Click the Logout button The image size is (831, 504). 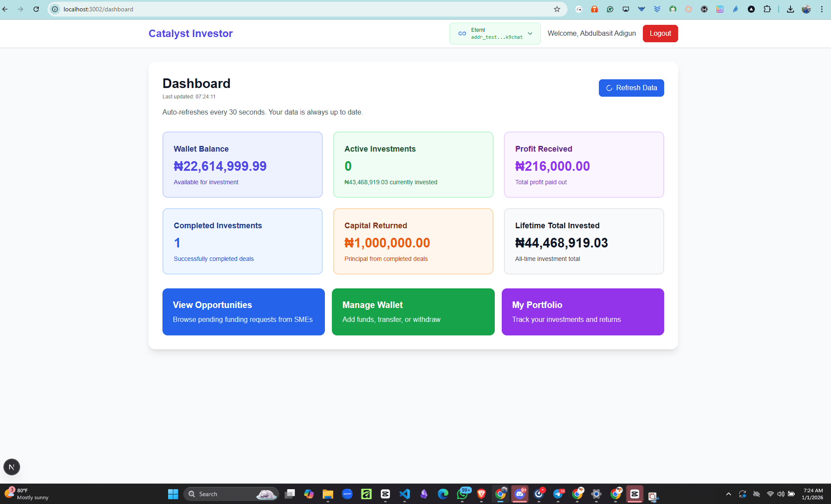click(660, 33)
